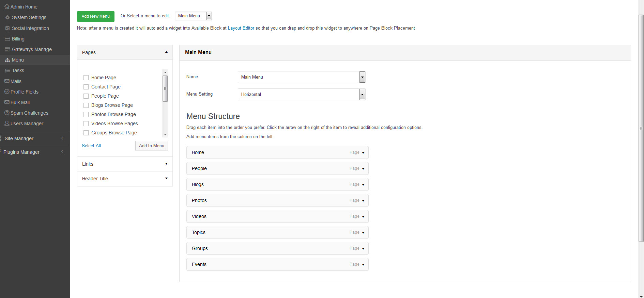This screenshot has width=644, height=298.
Task: Click the Social Integration icon
Action: (7, 28)
